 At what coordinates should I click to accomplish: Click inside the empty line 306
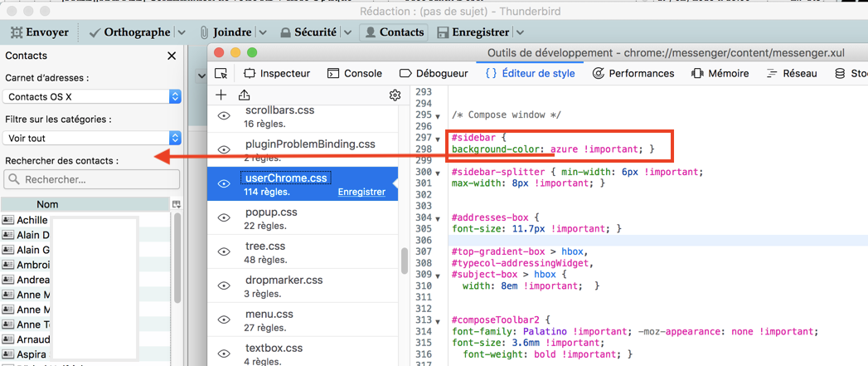coord(657,240)
